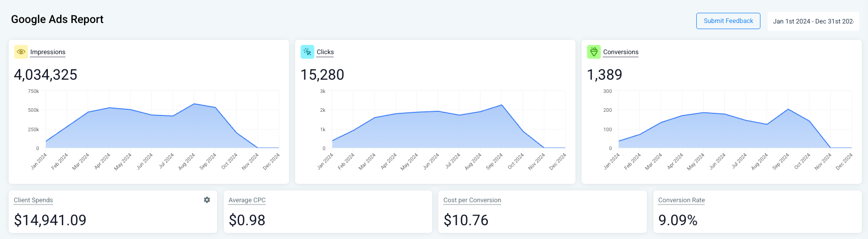868x239 pixels.
Task: Click the Impressions metric label
Action: pyautogui.click(x=48, y=52)
